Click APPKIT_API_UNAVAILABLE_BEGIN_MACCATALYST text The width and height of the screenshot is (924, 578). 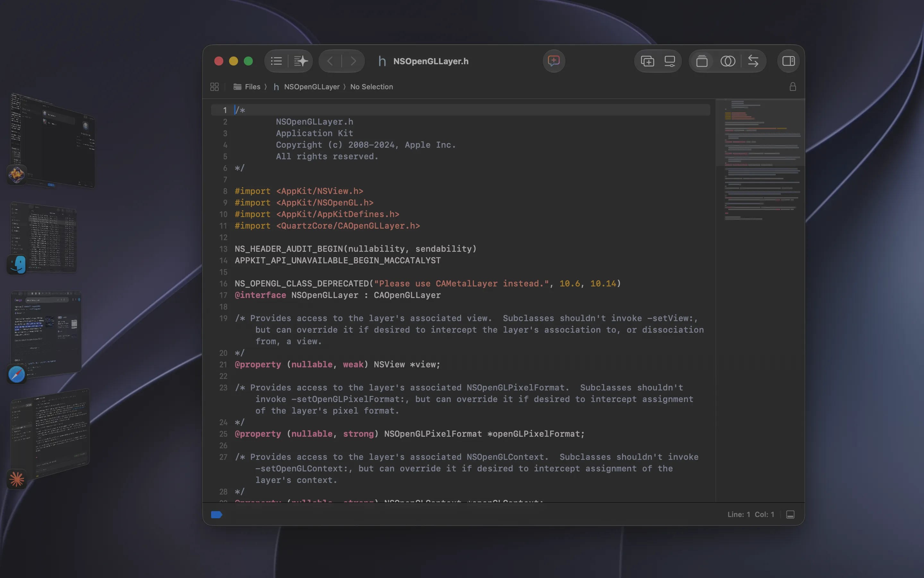click(338, 260)
